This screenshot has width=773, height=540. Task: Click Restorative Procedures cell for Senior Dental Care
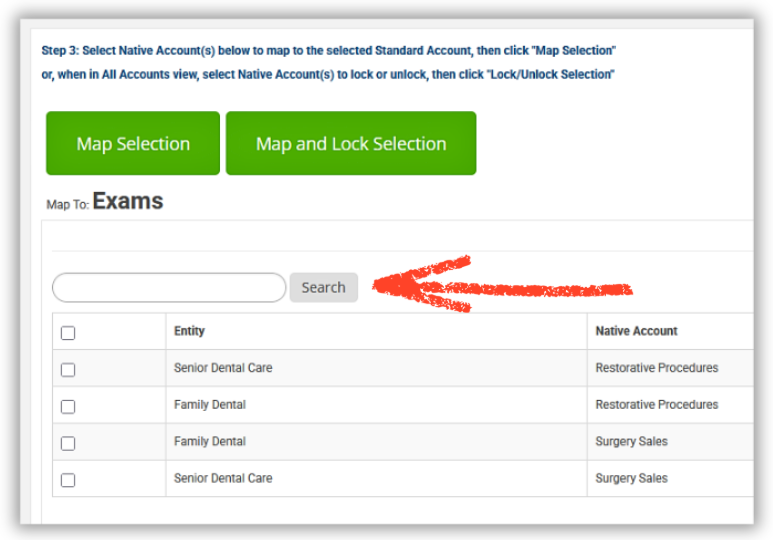coord(657,368)
